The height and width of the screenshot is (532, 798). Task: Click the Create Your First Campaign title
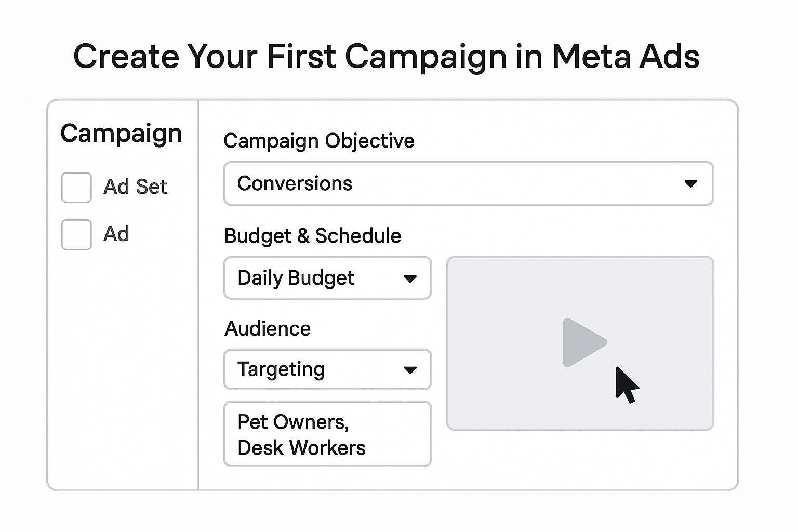point(386,56)
